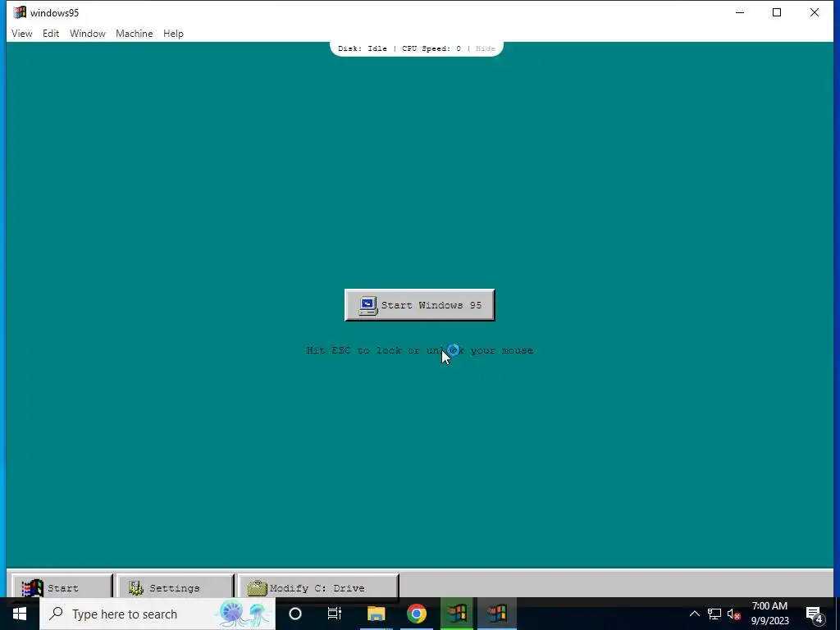This screenshot has width=840, height=630.
Task: Show hidden system tray icons
Action: [694, 614]
